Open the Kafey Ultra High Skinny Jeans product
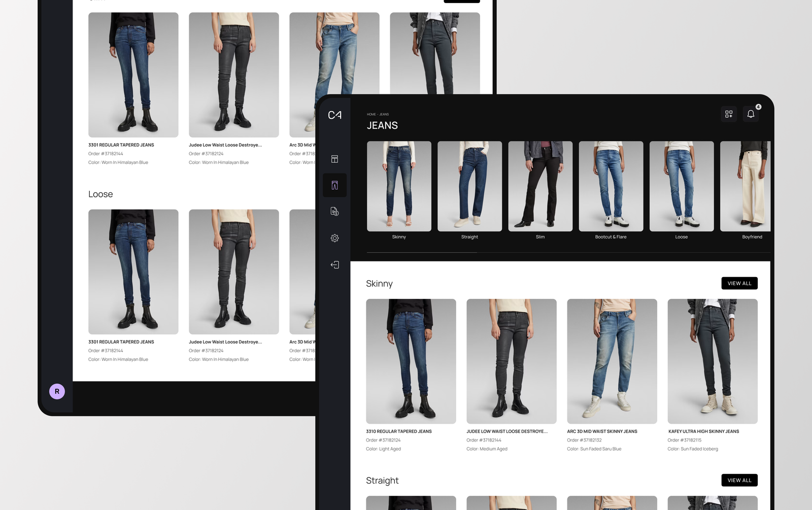Viewport: 812px width, 510px height. [712, 361]
